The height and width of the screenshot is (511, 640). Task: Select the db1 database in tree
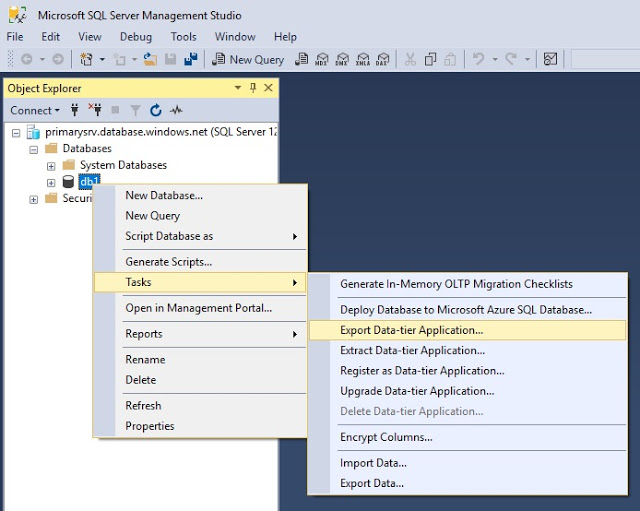pyautogui.click(x=89, y=181)
